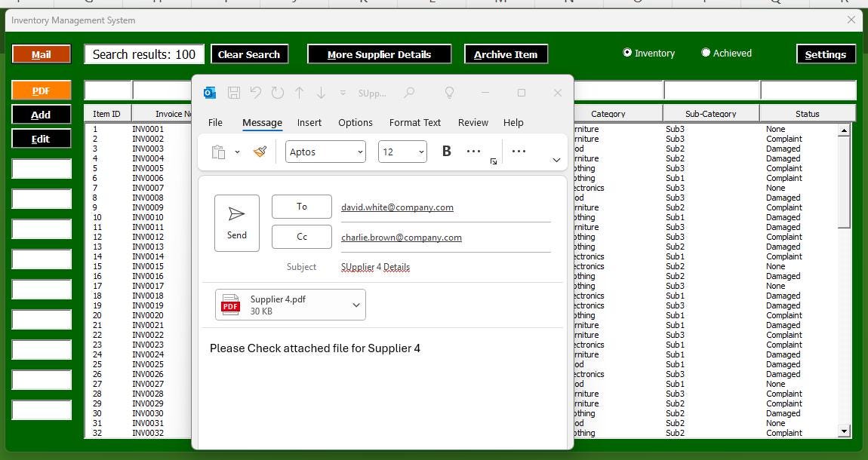The width and height of the screenshot is (868, 460).
Task: Toggle Bold formatting in the ribbon
Action: 446,151
